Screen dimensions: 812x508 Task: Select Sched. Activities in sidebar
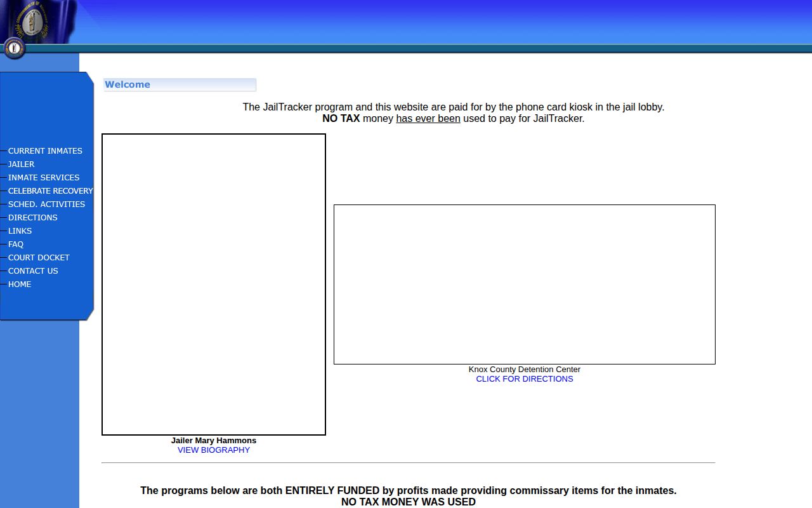[x=46, y=204]
